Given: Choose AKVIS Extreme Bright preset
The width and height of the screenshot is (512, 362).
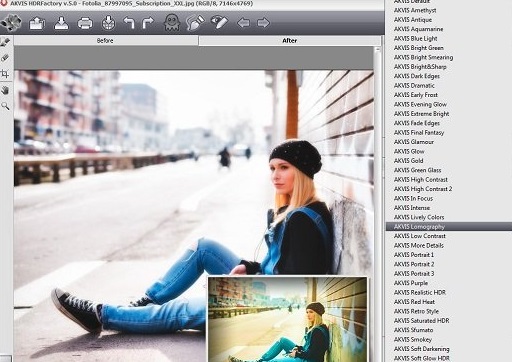Looking at the screenshot, I should click(421, 114).
